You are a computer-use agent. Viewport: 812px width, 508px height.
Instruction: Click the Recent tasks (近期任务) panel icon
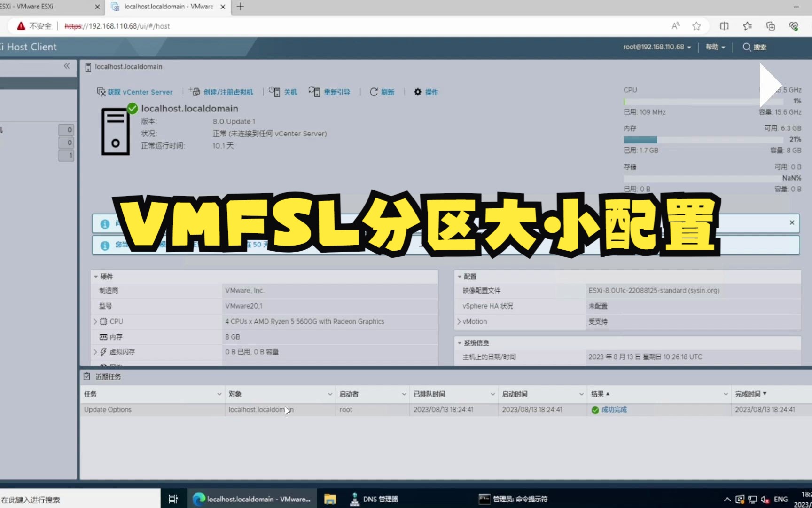click(x=87, y=376)
